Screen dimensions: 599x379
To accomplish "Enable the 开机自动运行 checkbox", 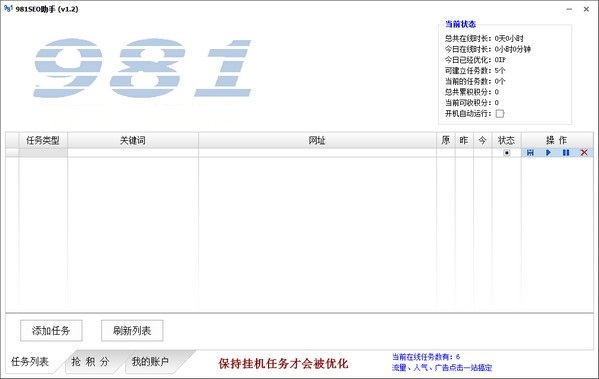I will pos(500,113).
